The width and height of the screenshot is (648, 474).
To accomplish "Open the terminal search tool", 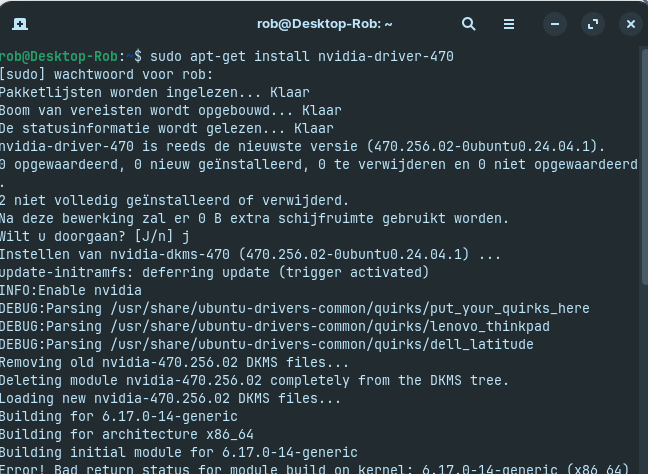I will [x=468, y=23].
